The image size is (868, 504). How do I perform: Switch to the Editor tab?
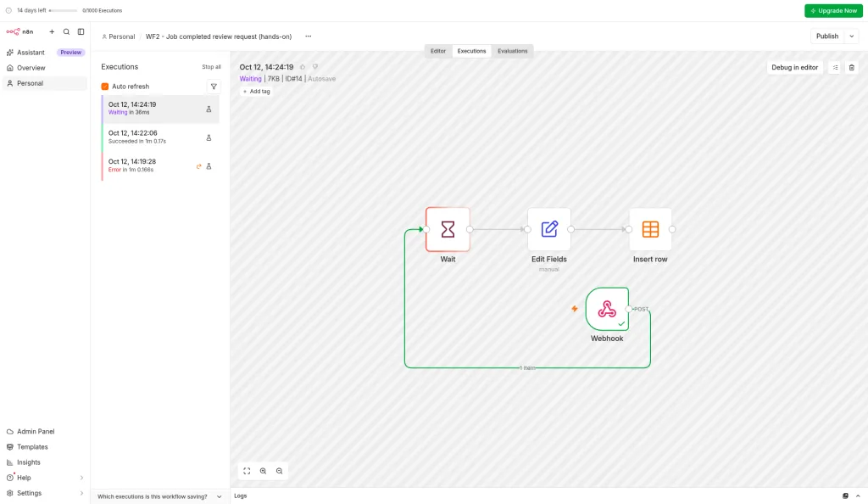click(x=438, y=51)
